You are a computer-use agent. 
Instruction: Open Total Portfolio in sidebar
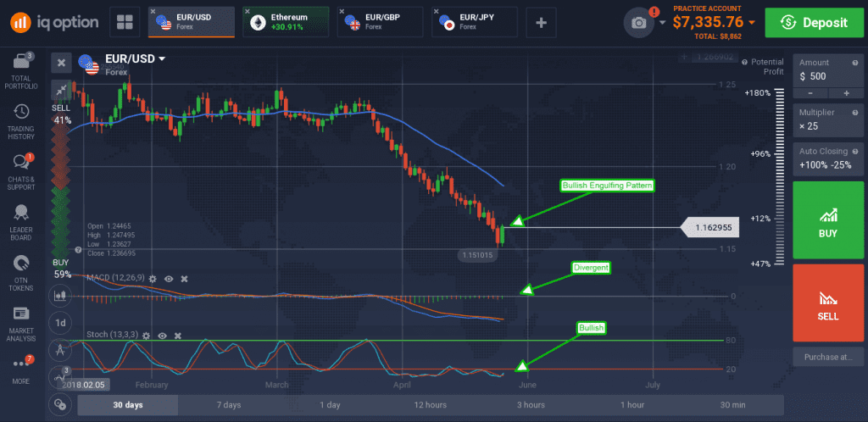[21, 71]
